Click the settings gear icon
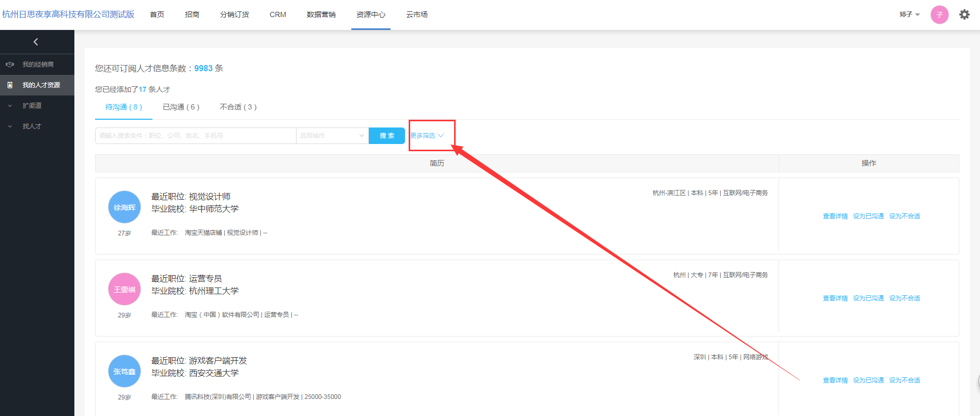 coord(964,14)
